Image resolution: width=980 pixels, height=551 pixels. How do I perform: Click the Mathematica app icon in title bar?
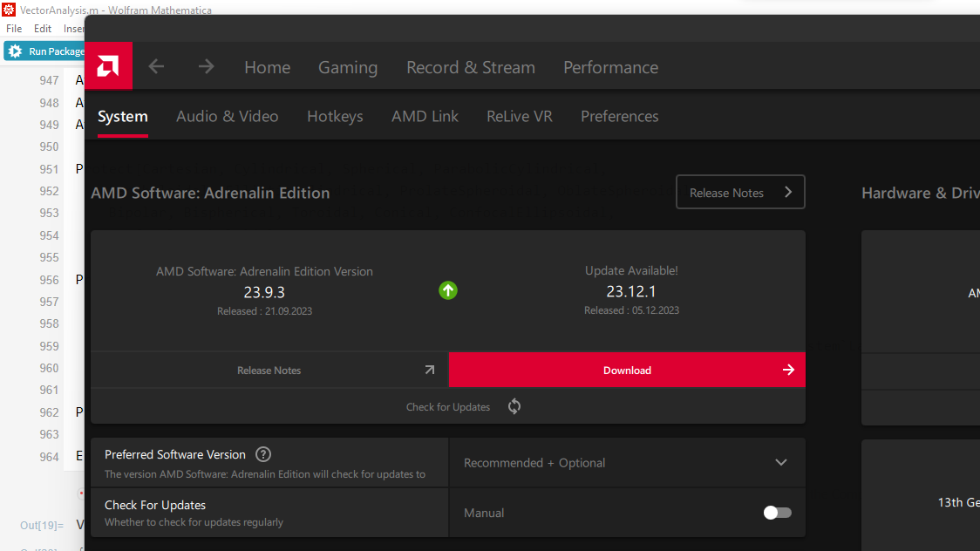8,10
